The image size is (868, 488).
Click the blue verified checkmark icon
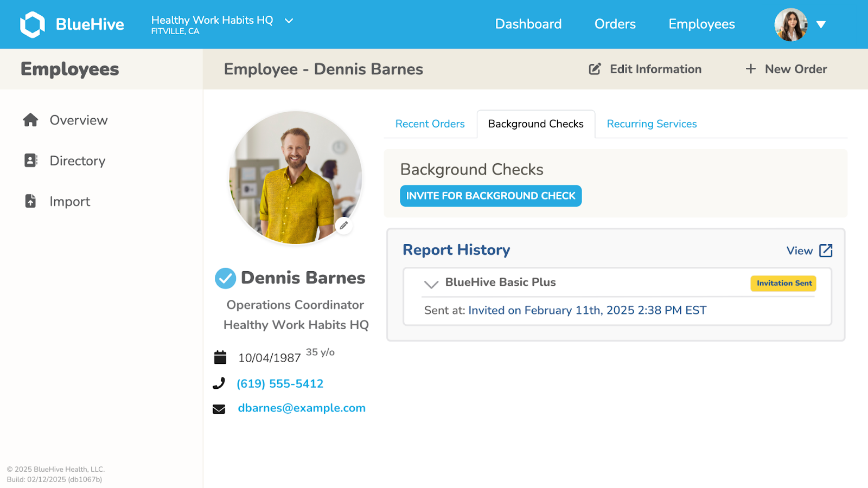coord(225,278)
